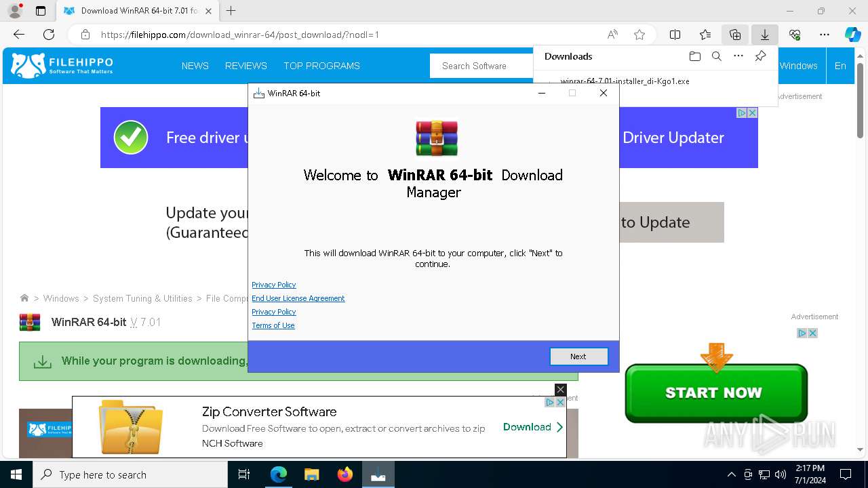The width and height of the screenshot is (868, 488).
Task: Open TOP PROGRAMS menu on FileHippo
Action: click(x=322, y=66)
